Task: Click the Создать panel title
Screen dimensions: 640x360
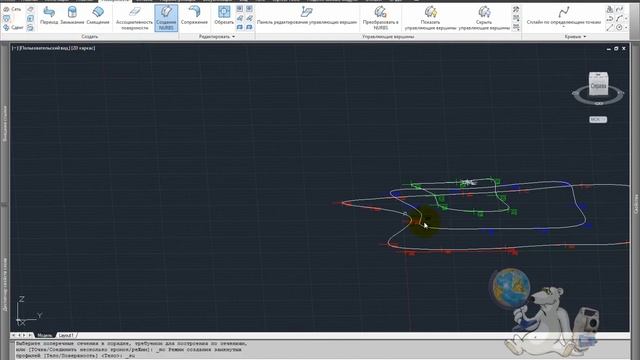Action: point(89,37)
